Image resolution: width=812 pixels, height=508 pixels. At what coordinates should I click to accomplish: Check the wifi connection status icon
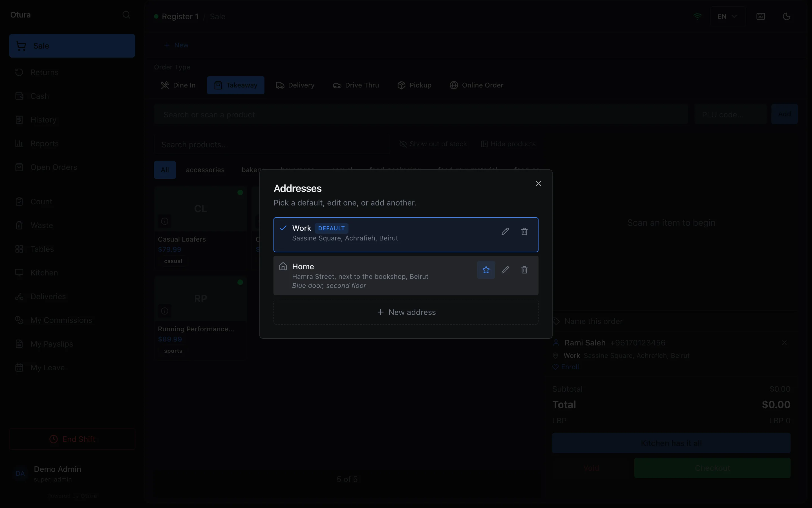pyautogui.click(x=697, y=16)
